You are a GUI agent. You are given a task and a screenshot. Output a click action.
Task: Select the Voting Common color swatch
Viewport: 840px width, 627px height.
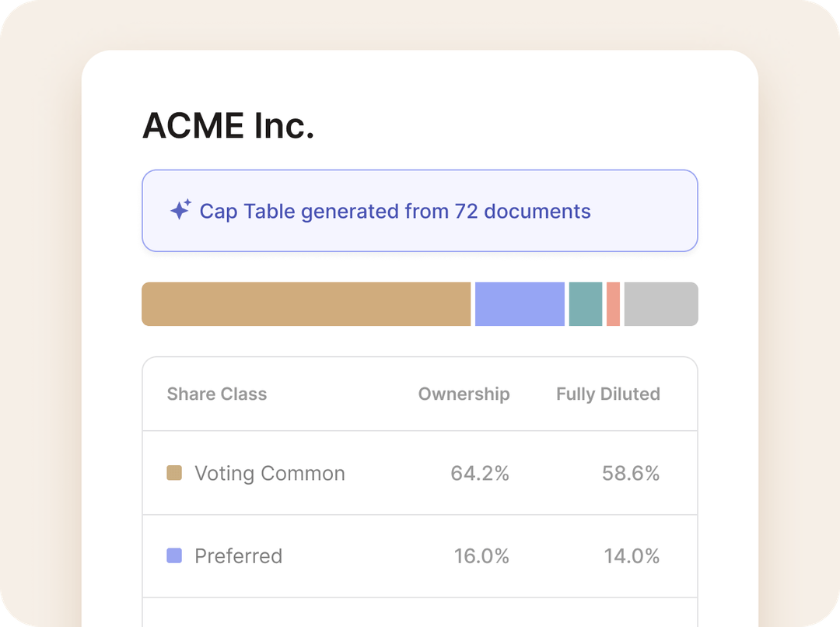click(173, 472)
